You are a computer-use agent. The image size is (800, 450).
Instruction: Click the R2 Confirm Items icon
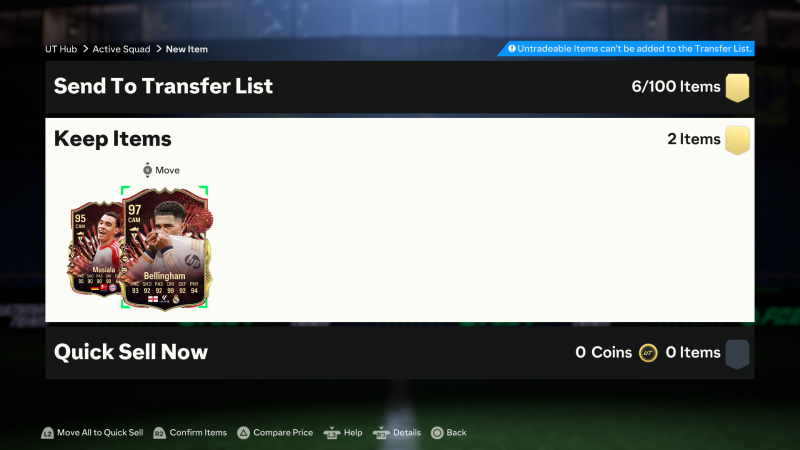pyautogui.click(x=159, y=433)
